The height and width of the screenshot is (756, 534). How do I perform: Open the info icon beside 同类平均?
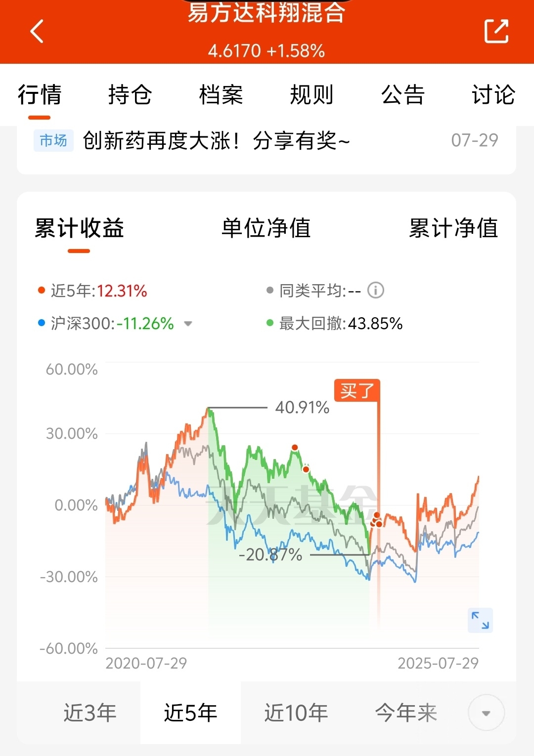(x=376, y=291)
